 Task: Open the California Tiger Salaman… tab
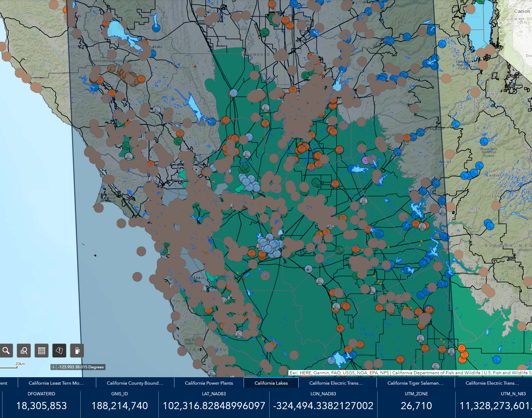(x=416, y=383)
